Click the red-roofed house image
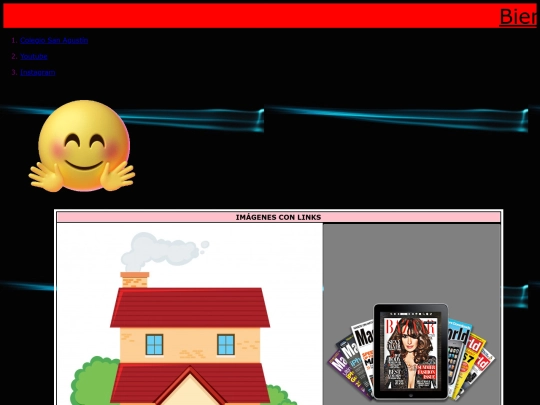The image size is (540, 405). [x=190, y=314]
